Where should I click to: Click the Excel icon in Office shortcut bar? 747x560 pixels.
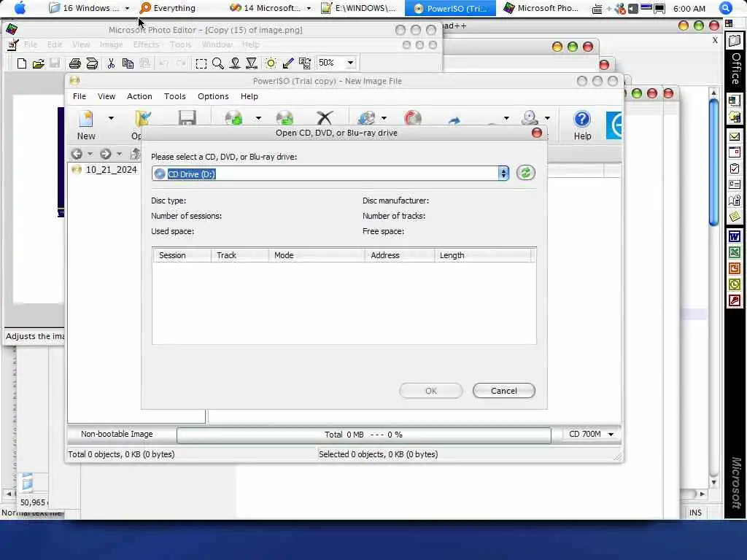[734, 252]
